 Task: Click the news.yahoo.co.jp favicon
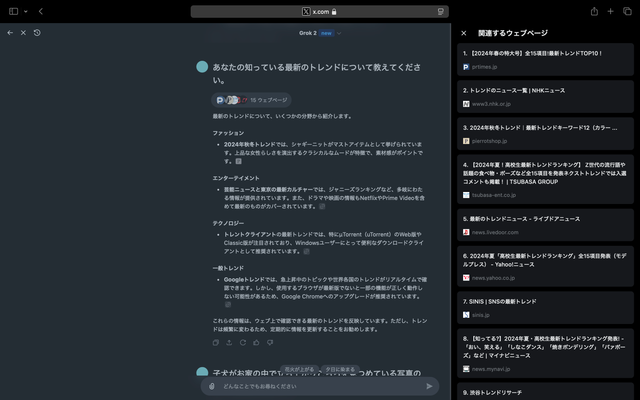tap(466, 278)
